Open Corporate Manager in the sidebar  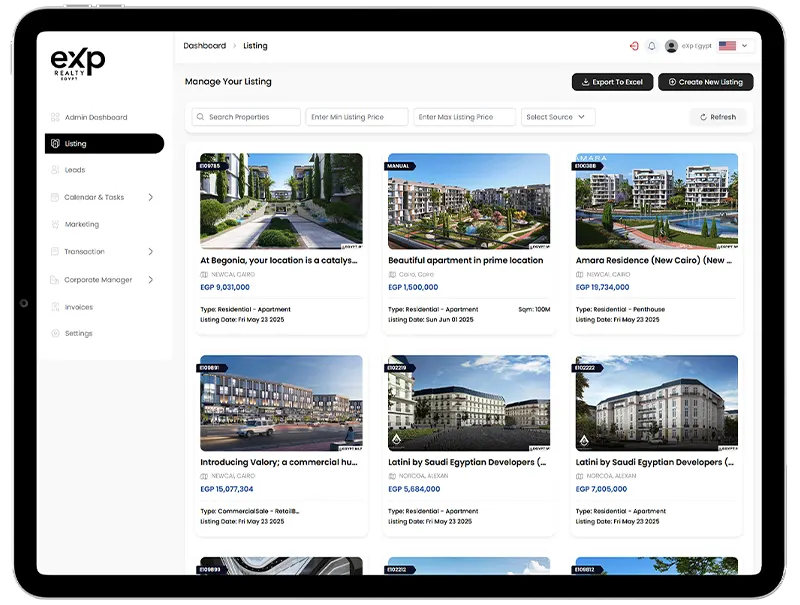coord(98,280)
